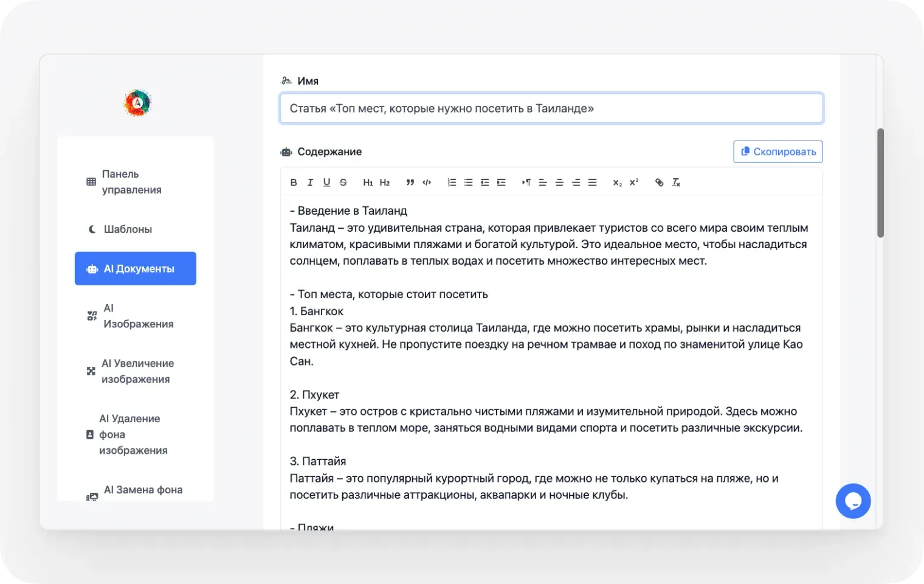Set Heading 1 style
The height and width of the screenshot is (584, 924).
pos(368,182)
